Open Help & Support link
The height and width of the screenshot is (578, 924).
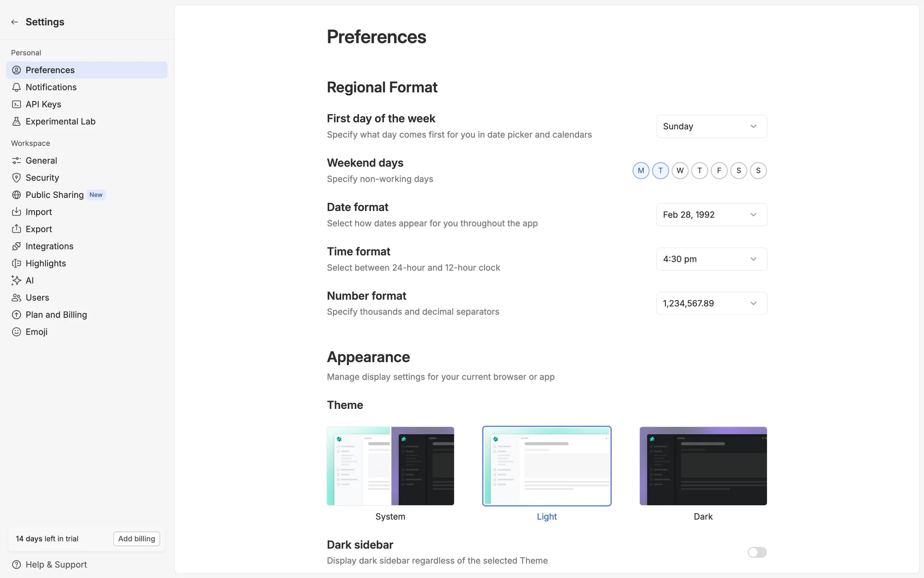click(56, 565)
